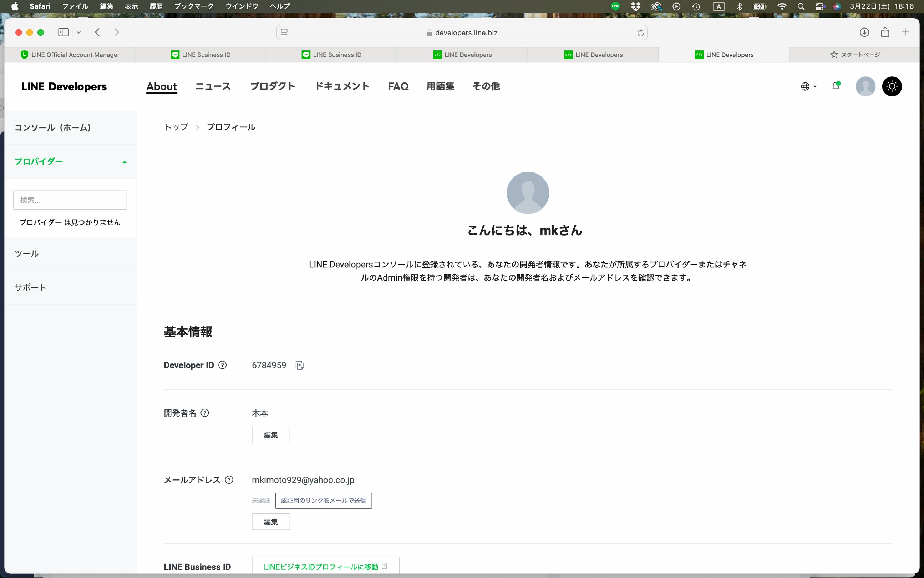Open Safari share menu
Viewport: 924px width, 578px height.
pos(885,32)
